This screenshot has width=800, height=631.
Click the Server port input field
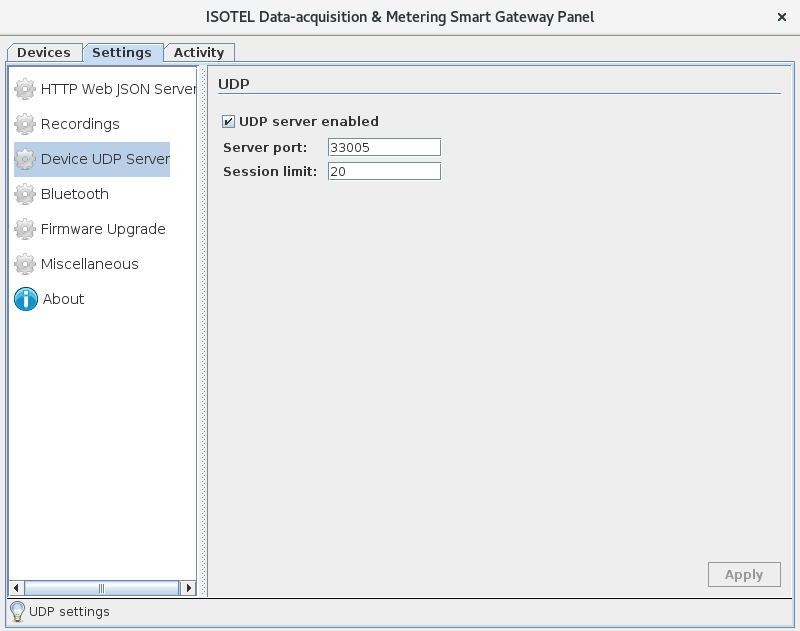pos(384,147)
